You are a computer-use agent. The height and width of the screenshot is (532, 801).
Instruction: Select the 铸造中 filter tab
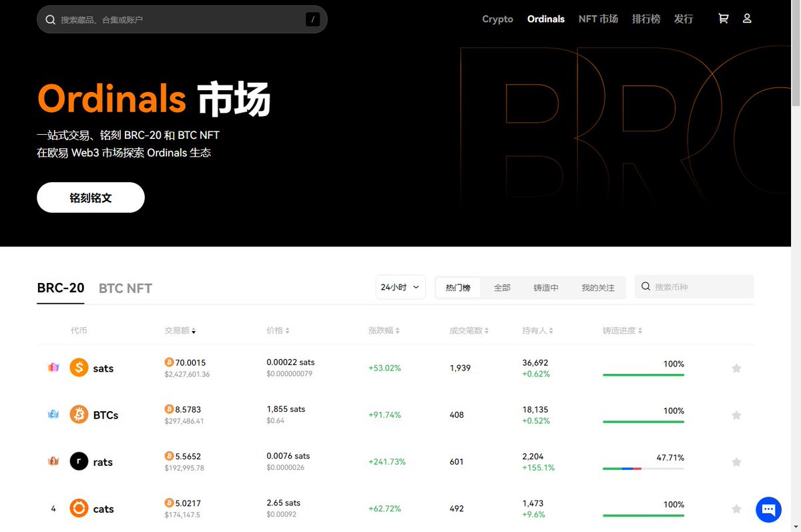[546, 288]
